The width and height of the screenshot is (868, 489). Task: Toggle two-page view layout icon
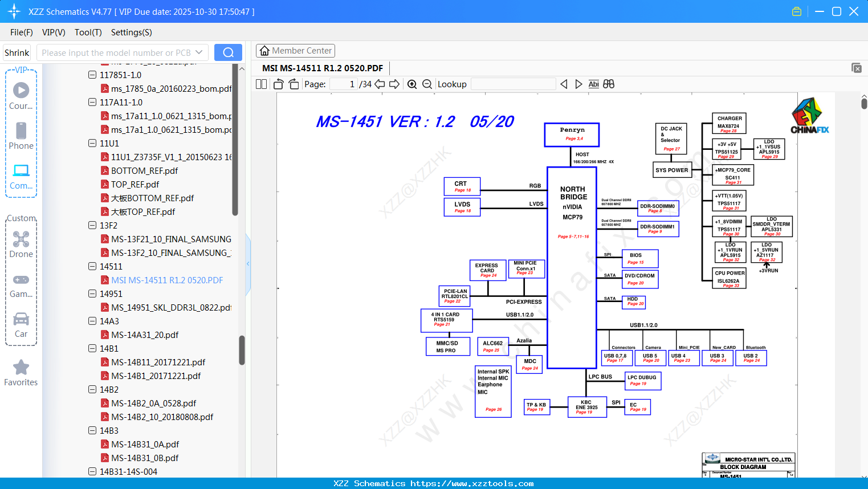(262, 84)
